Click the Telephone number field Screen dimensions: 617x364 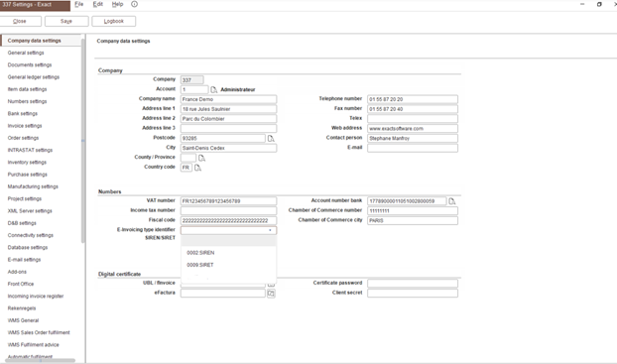tap(413, 99)
